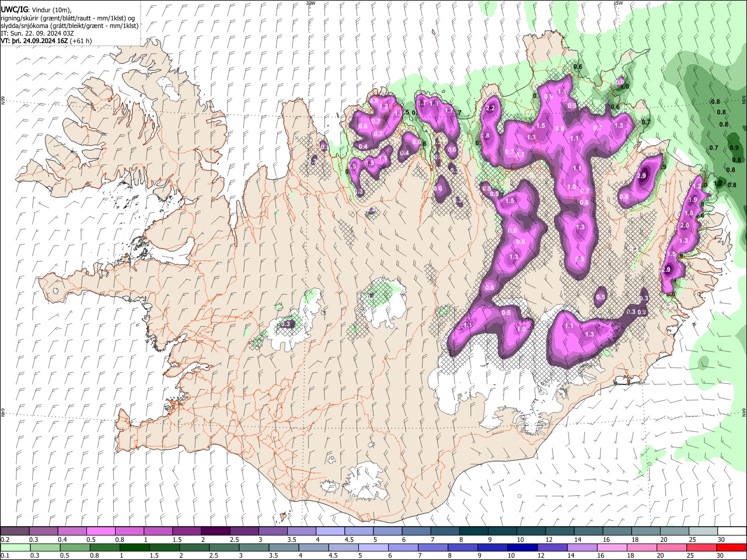
Task: Click the initial time 'IT: Sun. 22. 09. 2024 03Z'
Action: pyautogui.click(x=37, y=33)
